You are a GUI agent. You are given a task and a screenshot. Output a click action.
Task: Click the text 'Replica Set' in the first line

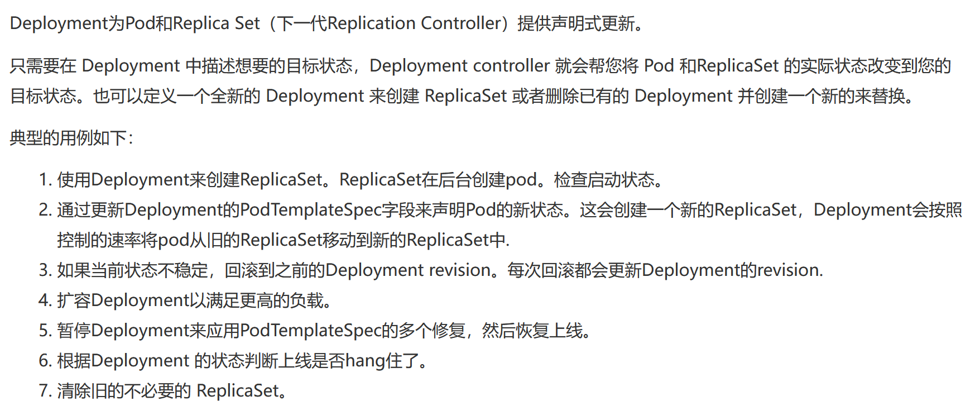coord(217,23)
